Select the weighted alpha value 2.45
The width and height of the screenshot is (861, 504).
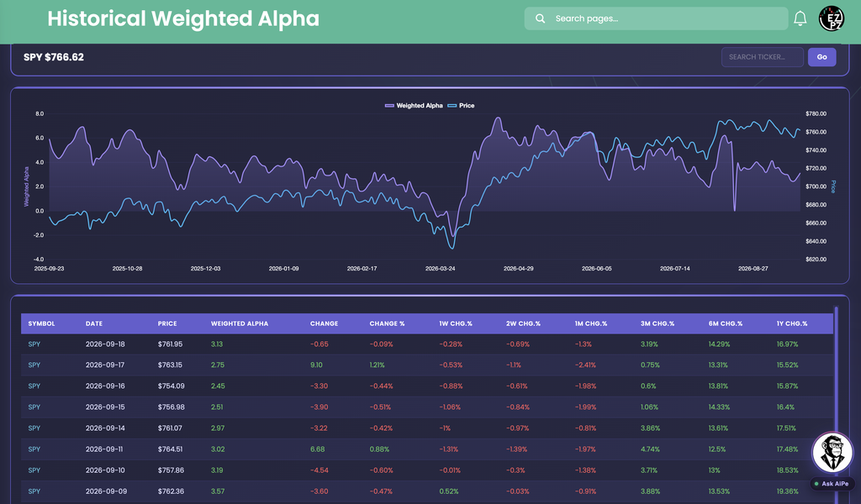click(x=218, y=386)
